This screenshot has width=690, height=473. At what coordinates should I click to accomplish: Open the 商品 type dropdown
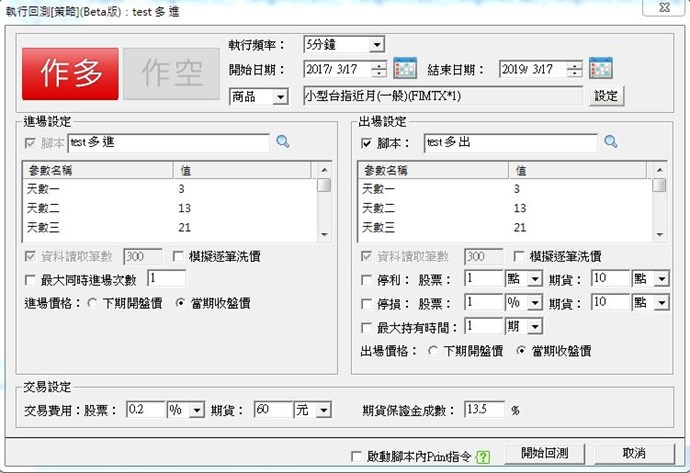pyautogui.click(x=281, y=96)
